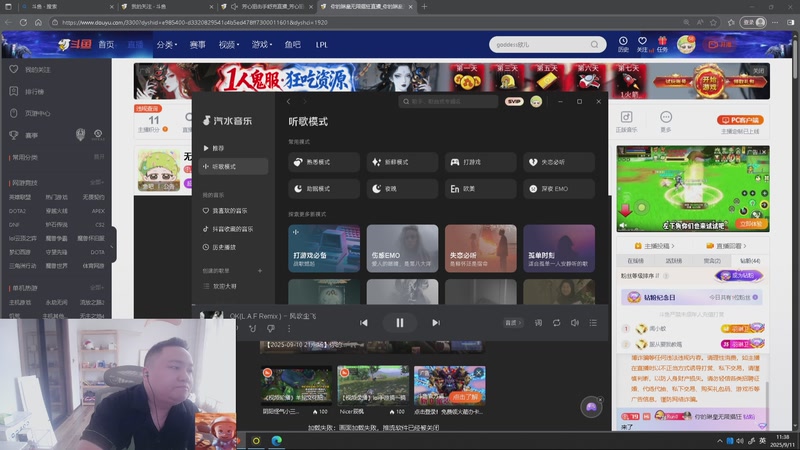Click the PC客户端 button

pyautogui.click(x=740, y=120)
